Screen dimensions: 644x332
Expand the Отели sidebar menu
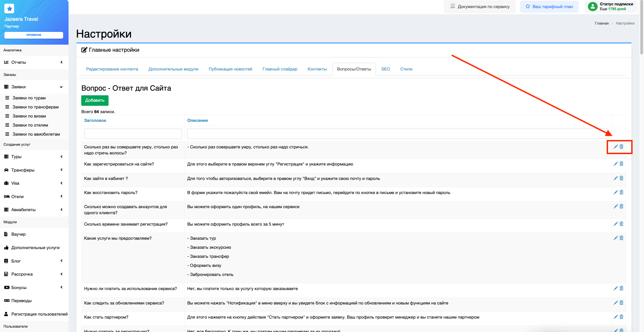click(34, 197)
